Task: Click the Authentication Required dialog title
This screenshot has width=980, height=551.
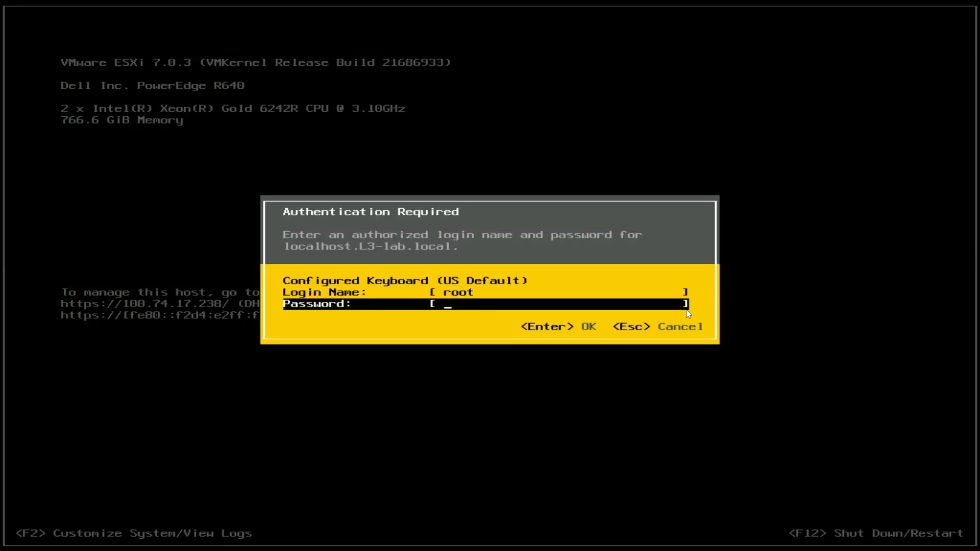Action: 371,211
